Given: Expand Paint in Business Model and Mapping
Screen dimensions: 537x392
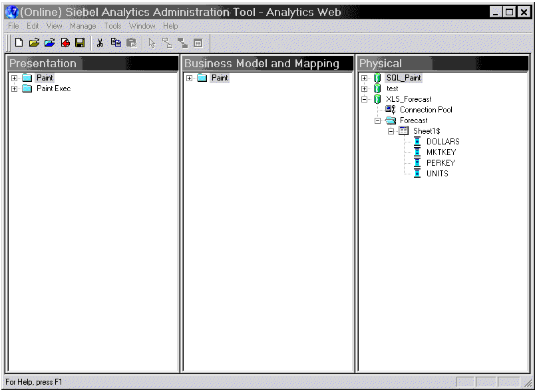Looking at the screenshot, I should [189, 78].
